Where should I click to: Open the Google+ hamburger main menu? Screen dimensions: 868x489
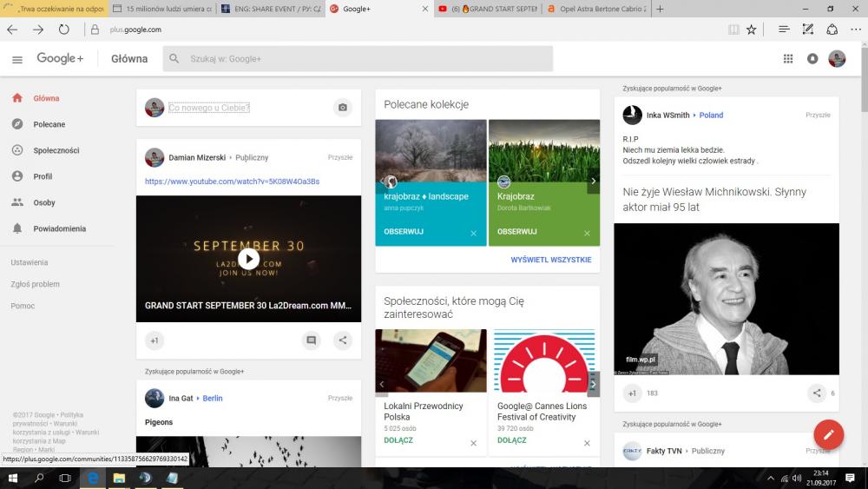17,59
